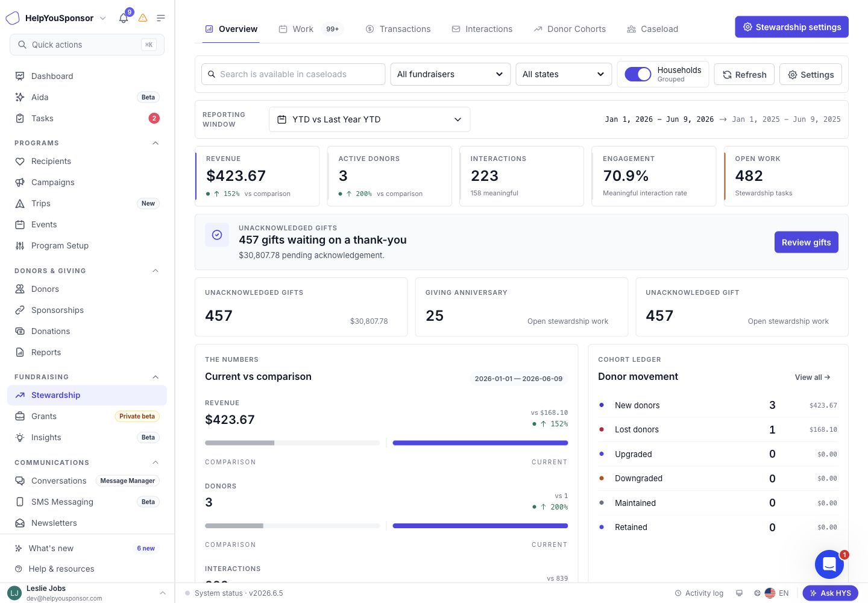Open Aida sparkle icon
This screenshot has height=603, width=868.
(20, 97)
